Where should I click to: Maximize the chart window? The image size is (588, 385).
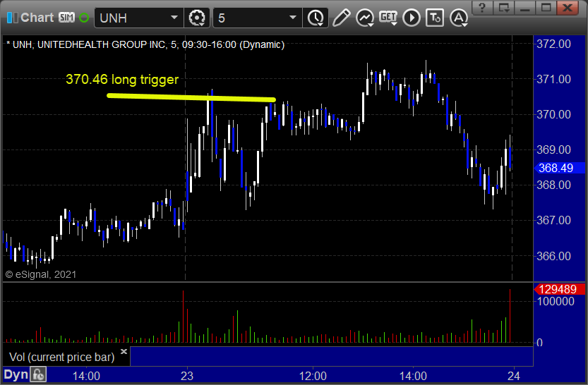[x=546, y=8]
